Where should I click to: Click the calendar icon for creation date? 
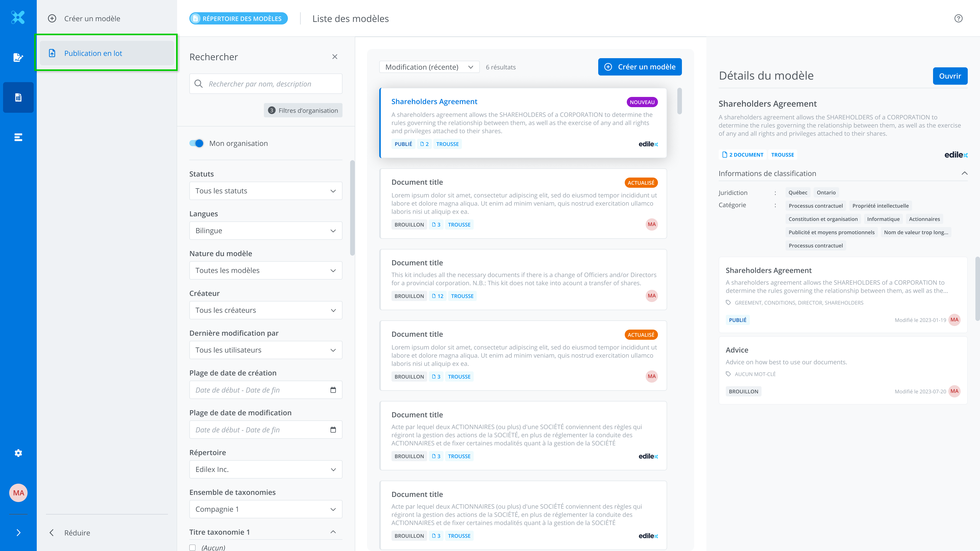pyautogui.click(x=333, y=390)
